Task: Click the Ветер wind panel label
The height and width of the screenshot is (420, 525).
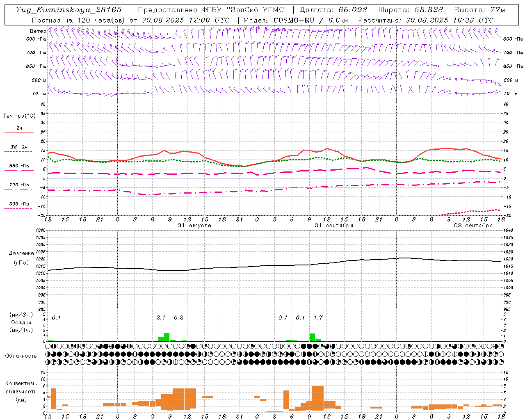Action: pos(38,31)
